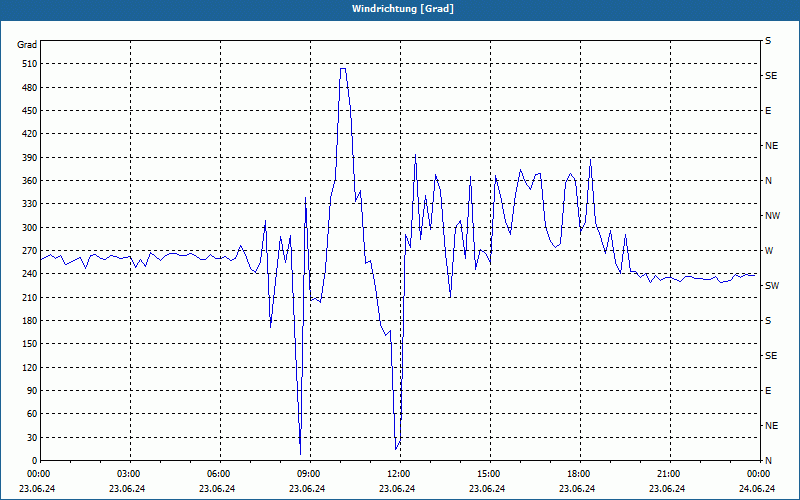
Task: Click the 18:00 time label
Action: (x=578, y=474)
